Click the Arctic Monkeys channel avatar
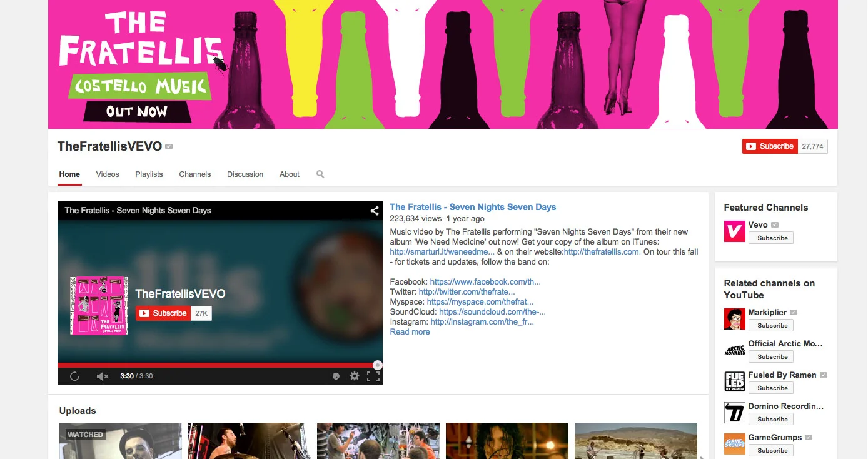Viewport: 868px width, 459px height. [x=734, y=350]
